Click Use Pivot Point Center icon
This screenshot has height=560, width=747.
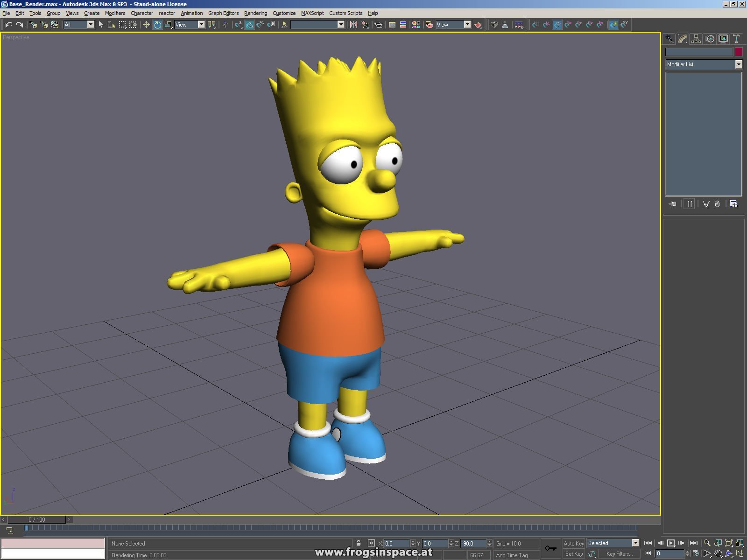(x=211, y=25)
